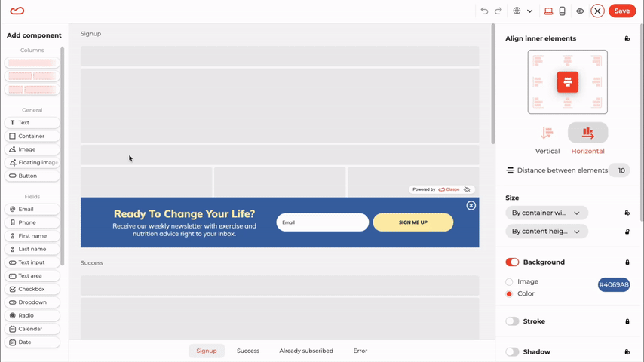
Task: Choose Horizontal element direction
Action: click(587, 140)
